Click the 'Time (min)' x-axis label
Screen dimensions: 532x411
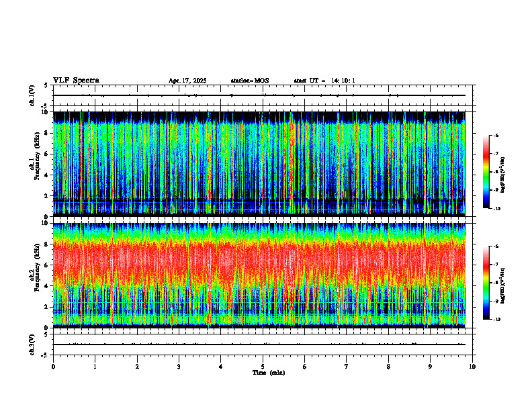pyautogui.click(x=269, y=373)
